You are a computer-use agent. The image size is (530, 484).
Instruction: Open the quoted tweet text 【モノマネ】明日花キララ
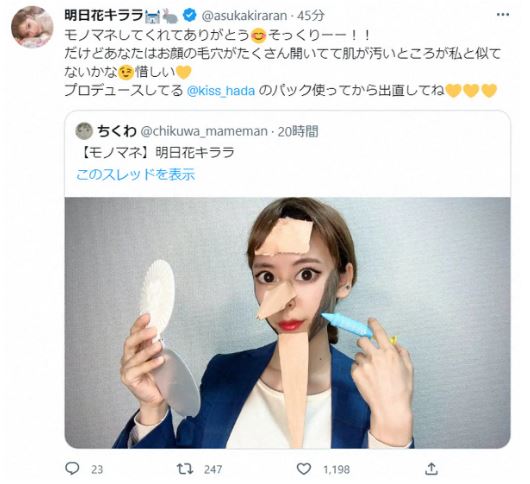click(157, 153)
